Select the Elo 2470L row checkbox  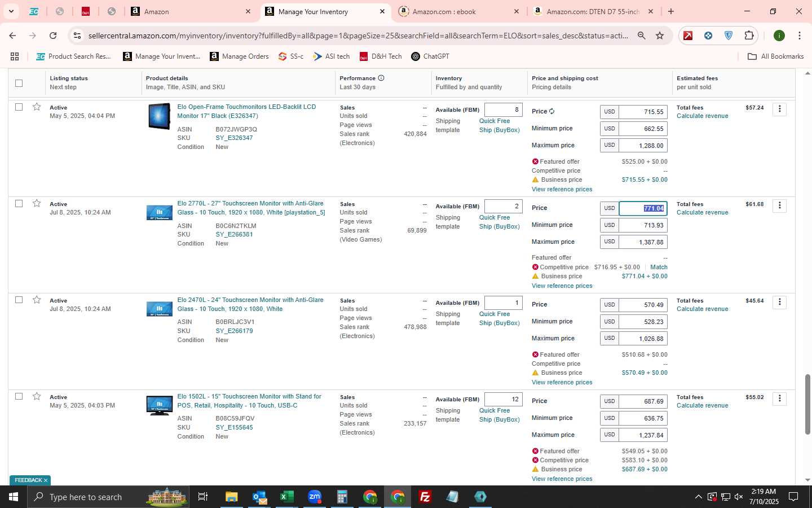pos(19,300)
